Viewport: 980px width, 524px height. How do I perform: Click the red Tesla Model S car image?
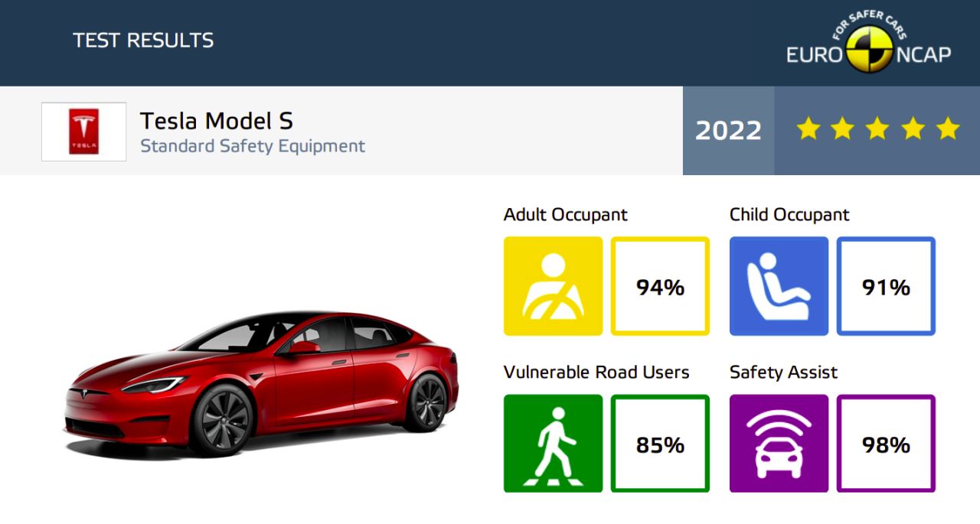[x=261, y=383]
